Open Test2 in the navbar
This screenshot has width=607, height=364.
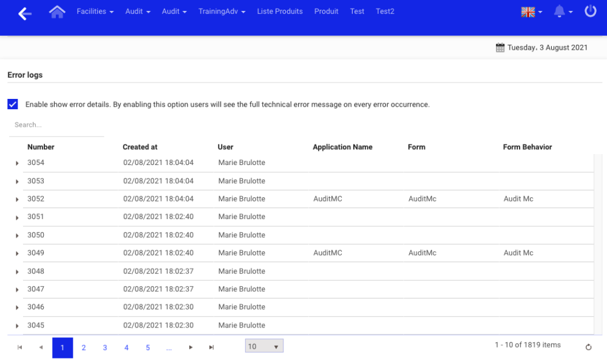tap(385, 11)
